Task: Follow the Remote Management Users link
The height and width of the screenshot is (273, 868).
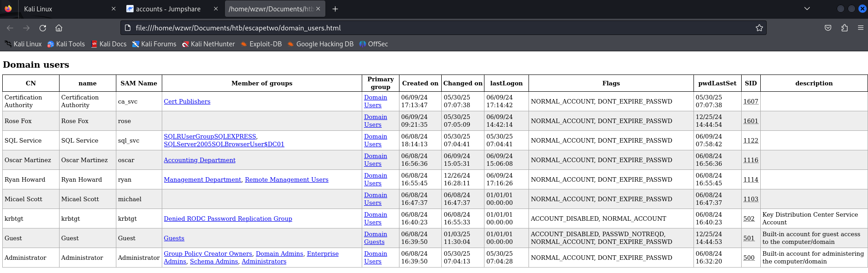Action: pos(286,179)
